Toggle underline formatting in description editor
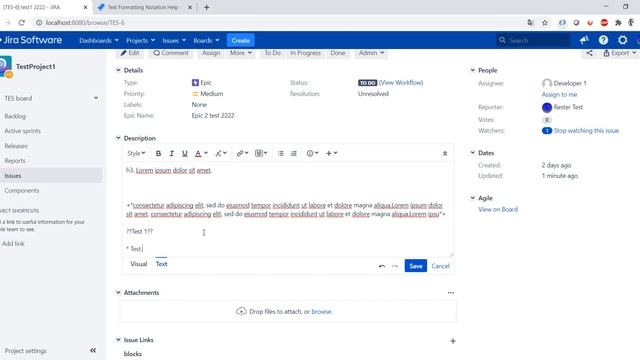 (184, 153)
